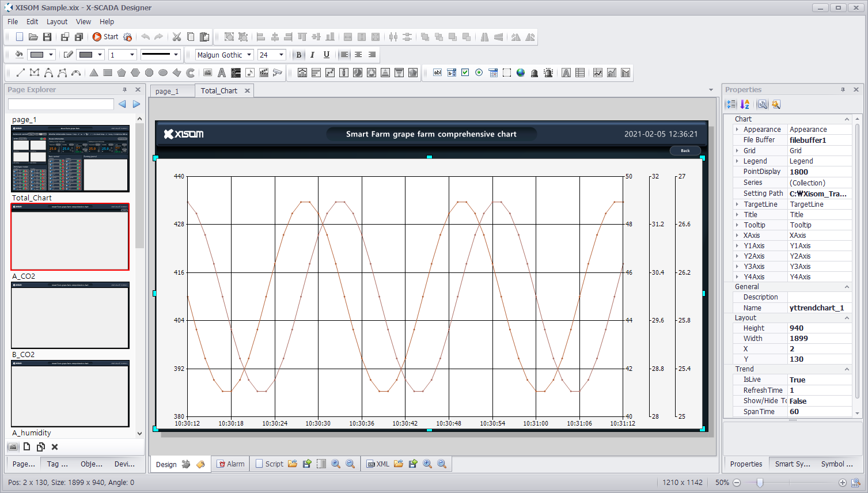The height and width of the screenshot is (493, 868).
Task: Select the Ellipse shape tool
Action: [163, 73]
